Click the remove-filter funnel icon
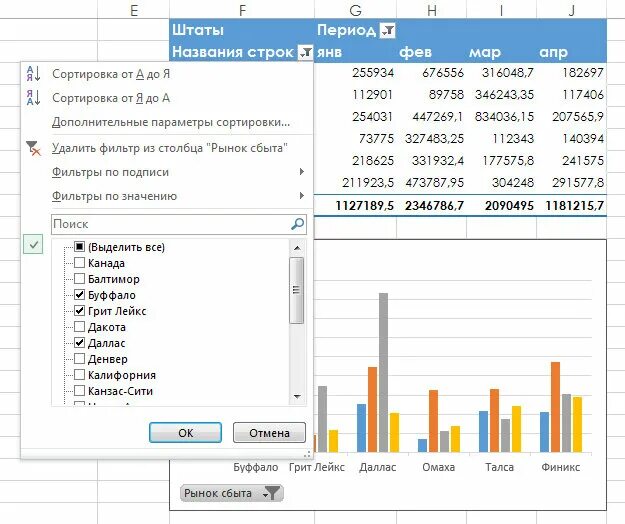Image resolution: width=625 pixels, height=524 pixels. 33,148
